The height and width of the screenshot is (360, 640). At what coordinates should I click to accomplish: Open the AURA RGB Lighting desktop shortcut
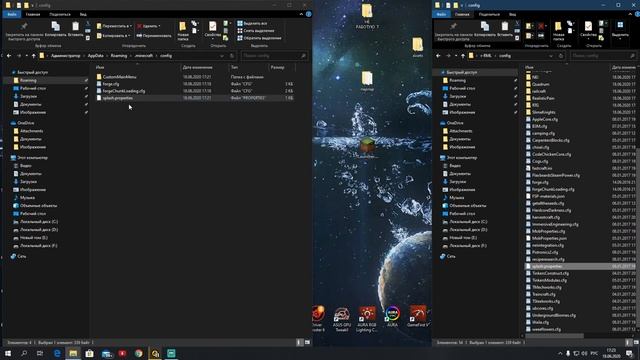click(x=367, y=319)
